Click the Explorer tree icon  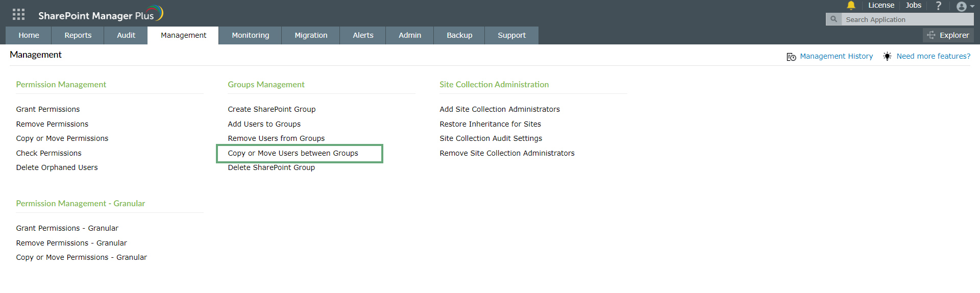(932, 35)
